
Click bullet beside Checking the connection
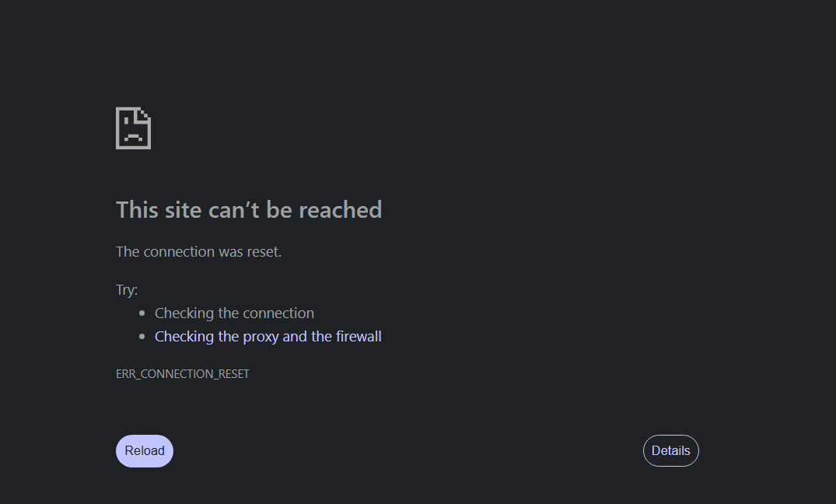[142, 313]
